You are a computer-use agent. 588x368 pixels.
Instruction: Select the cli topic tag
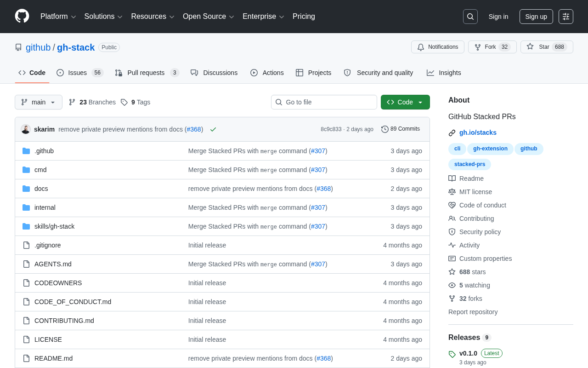coord(457,149)
